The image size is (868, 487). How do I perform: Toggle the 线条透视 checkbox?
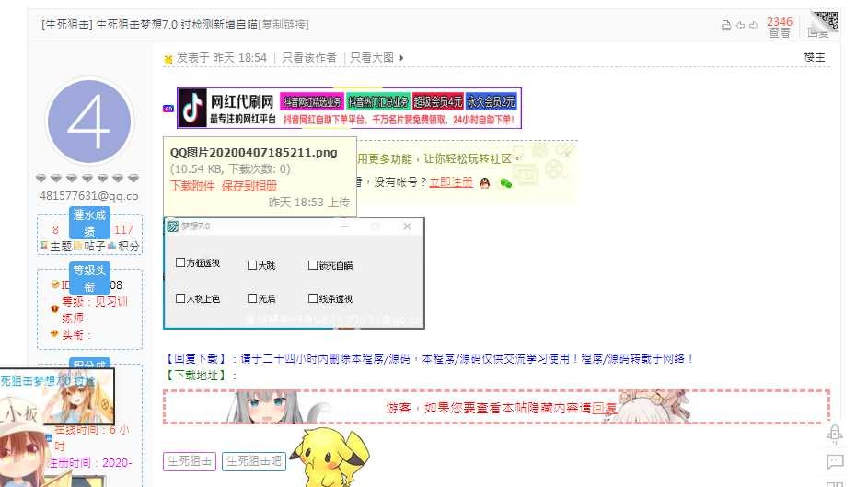click(313, 298)
